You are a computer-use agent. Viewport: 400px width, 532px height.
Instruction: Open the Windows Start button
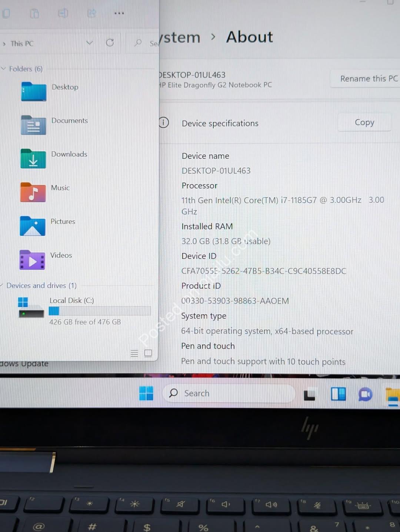[x=146, y=393]
